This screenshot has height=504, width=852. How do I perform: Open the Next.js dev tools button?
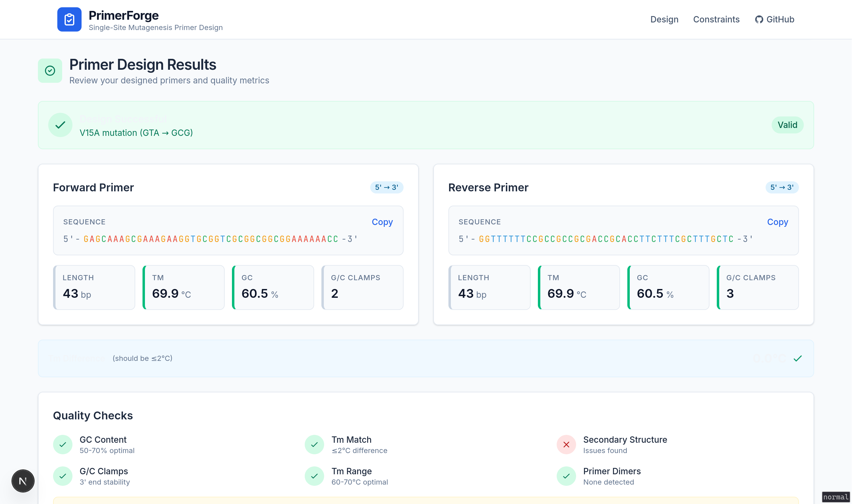(x=23, y=481)
